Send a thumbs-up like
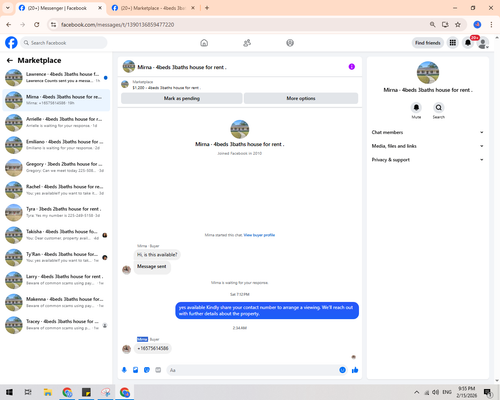The height and width of the screenshot is (400, 500). (x=355, y=370)
